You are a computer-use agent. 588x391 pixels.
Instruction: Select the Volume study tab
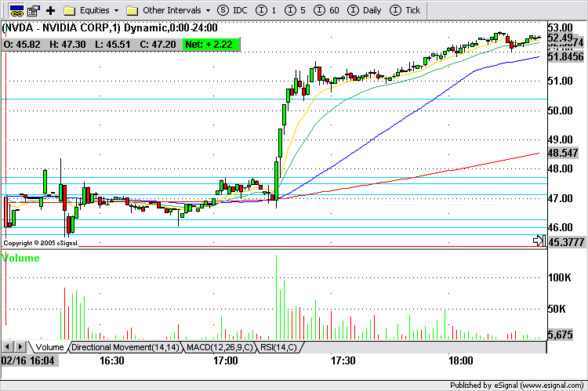coord(49,347)
